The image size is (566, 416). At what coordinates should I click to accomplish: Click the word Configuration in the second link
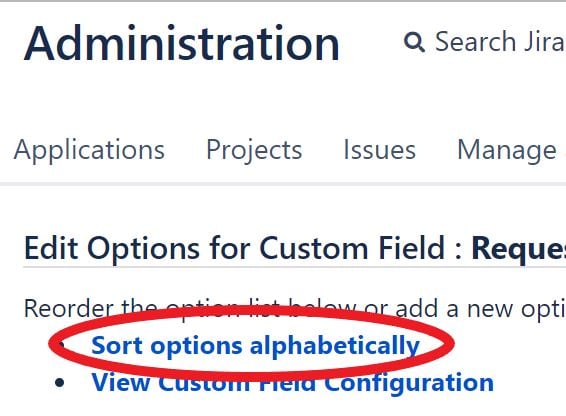pos(409,383)
